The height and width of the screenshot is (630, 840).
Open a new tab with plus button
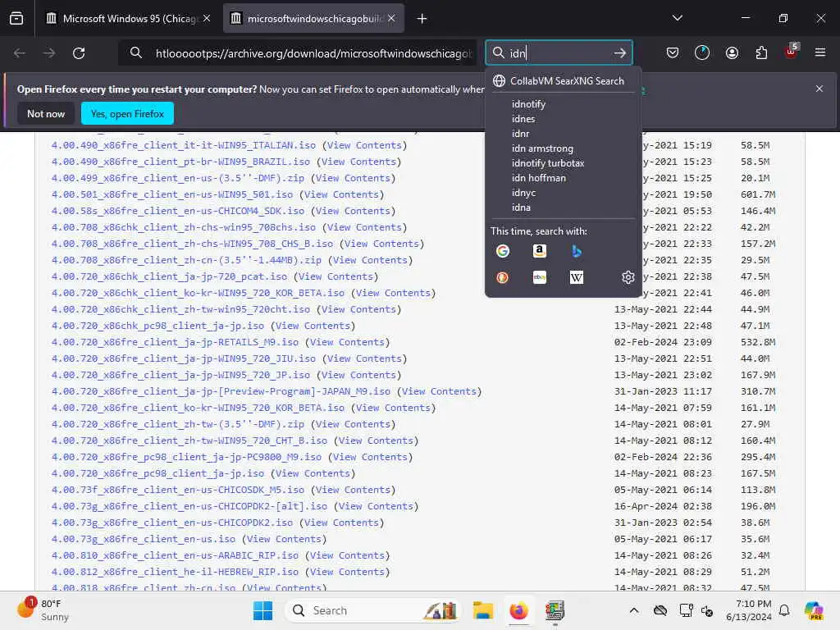coord(422,19)
